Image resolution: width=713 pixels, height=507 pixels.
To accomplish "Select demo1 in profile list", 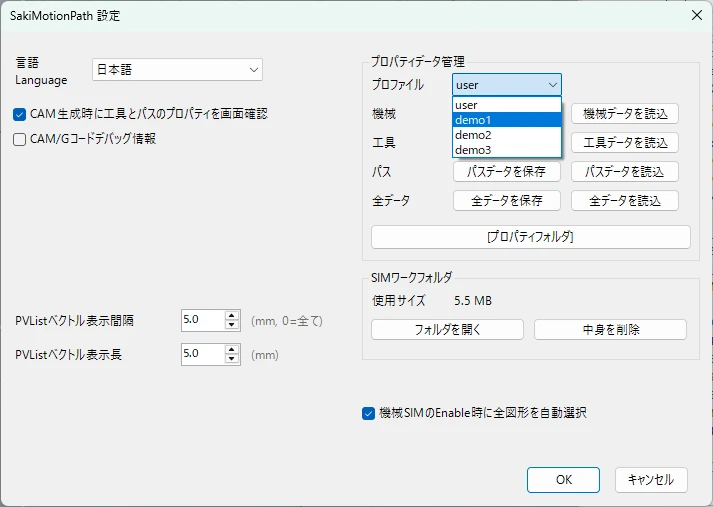I will coord(507,120).
